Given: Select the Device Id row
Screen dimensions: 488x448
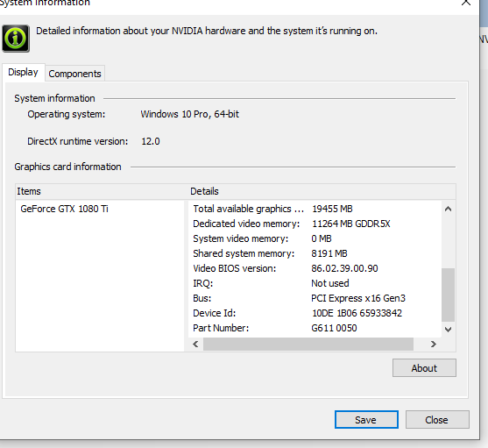Looking at the screenshot, I should (315, 313).
